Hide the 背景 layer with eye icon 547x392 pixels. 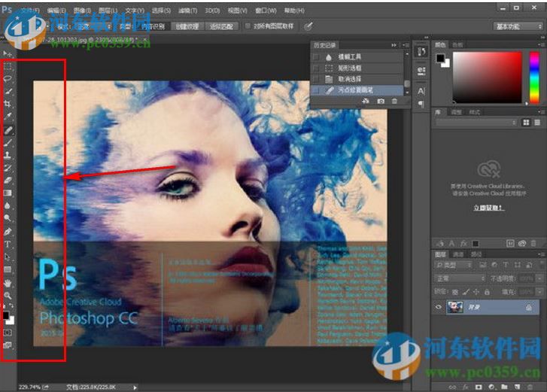point(439,307)
